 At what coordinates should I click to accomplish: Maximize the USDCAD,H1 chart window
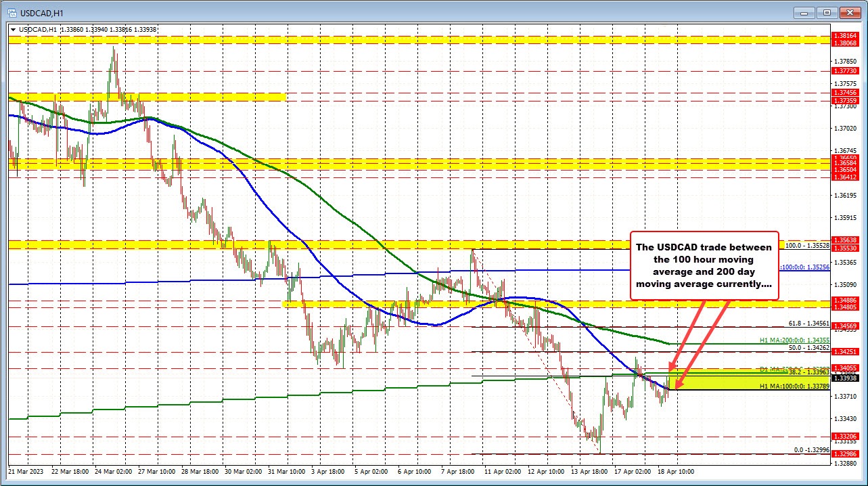(x=827, y=12)
